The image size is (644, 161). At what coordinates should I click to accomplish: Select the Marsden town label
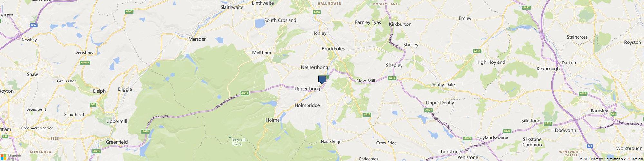tap(197, 39)
